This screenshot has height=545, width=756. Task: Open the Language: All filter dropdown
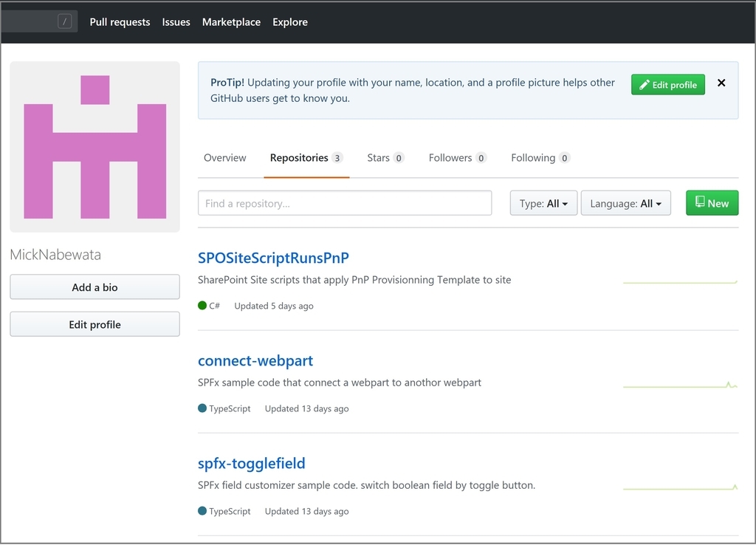tap(626, 203)
